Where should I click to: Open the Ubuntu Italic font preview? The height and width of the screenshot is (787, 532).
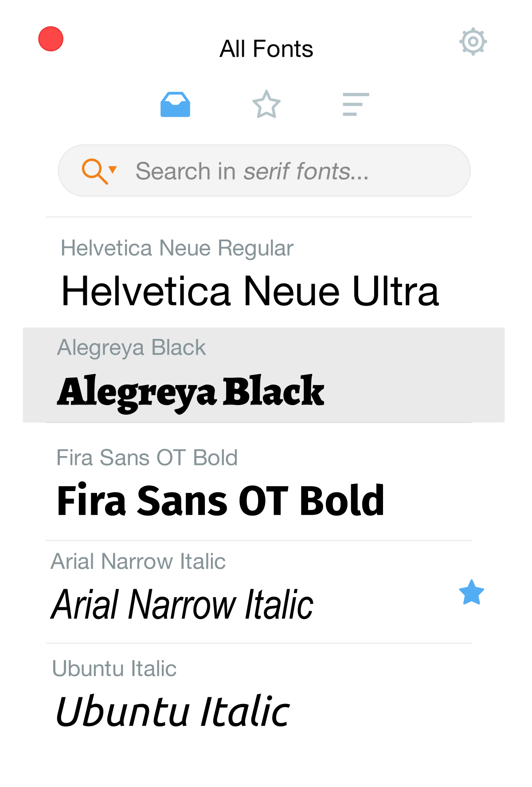point(173,711)
